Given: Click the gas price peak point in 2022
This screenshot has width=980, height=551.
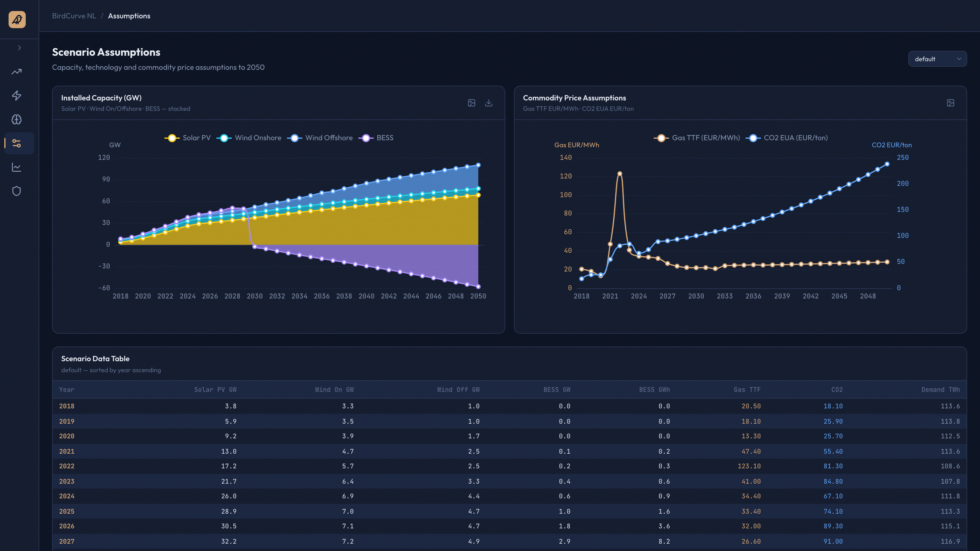Looking at the screenshot, I should coord(620,174).
